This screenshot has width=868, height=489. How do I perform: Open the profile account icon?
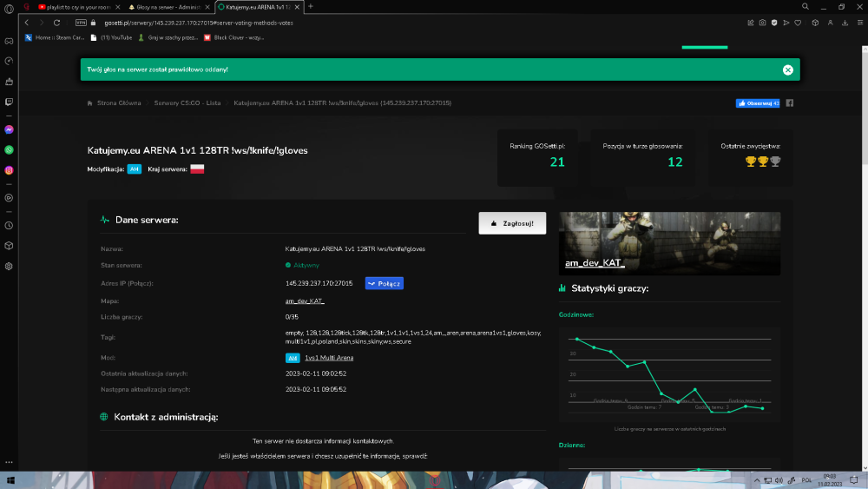pos(830,23)
